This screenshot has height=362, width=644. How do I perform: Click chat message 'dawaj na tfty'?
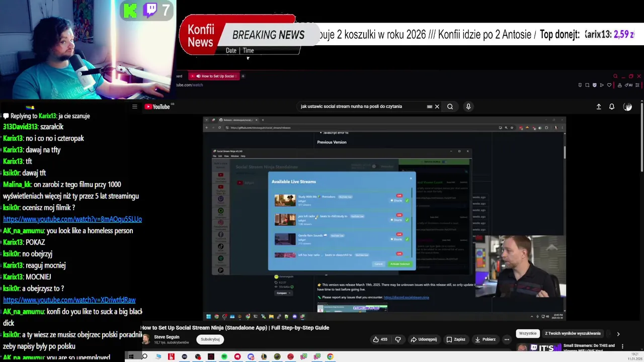pos(43,150)
